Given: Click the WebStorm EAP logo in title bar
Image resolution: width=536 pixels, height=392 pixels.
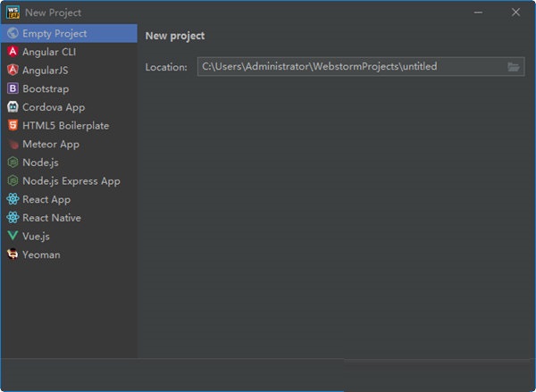Looking at the screenshot, I should point(13,13).
